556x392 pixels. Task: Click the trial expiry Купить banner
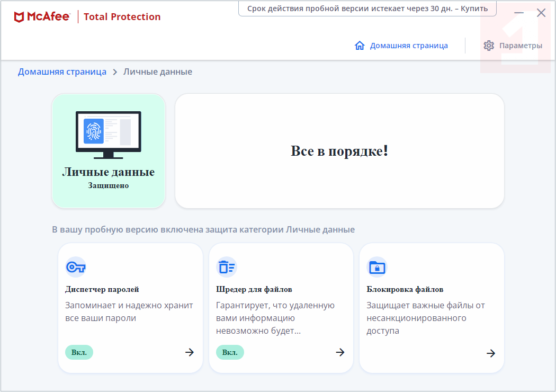(x=367, y=8)
